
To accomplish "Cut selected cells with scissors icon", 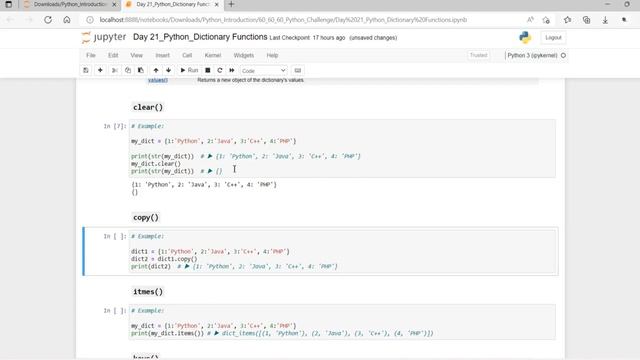I will pyautogui.click(x=115, y=70).
